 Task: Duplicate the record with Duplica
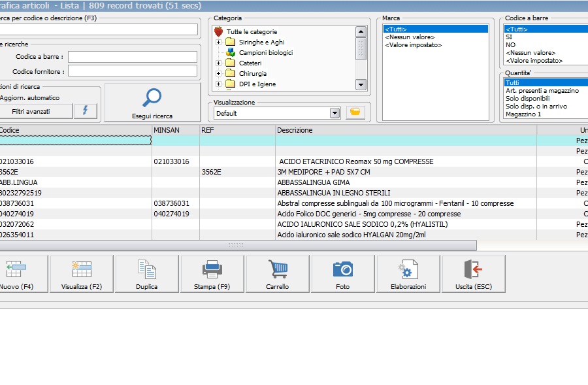point(146,274)
